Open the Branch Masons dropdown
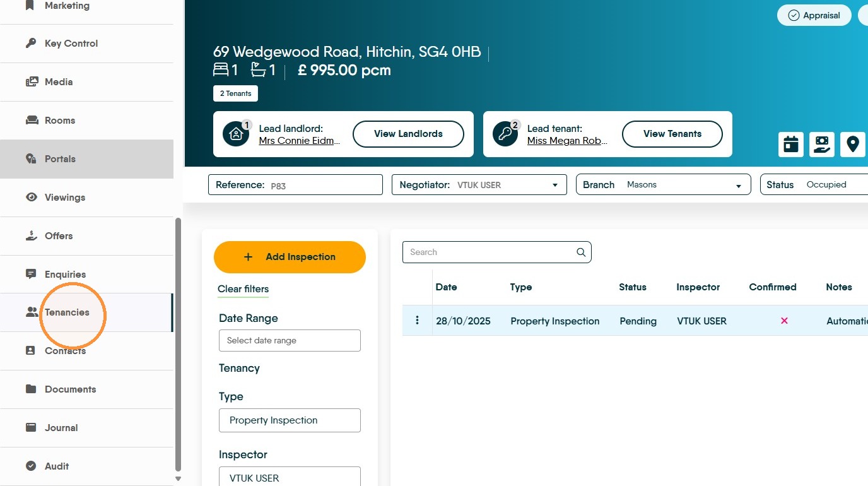The image size is (868, 486). (664, 185)
